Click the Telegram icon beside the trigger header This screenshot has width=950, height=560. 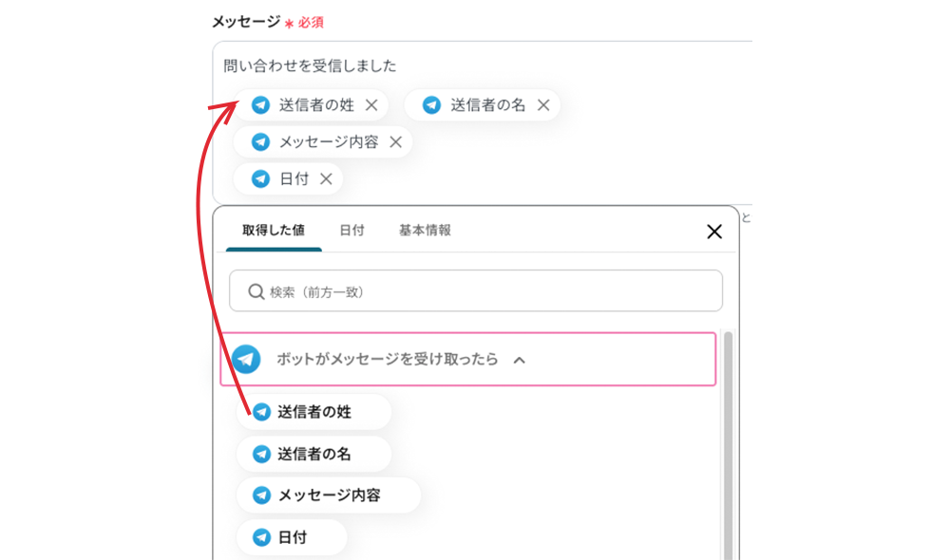click(246, 360)
